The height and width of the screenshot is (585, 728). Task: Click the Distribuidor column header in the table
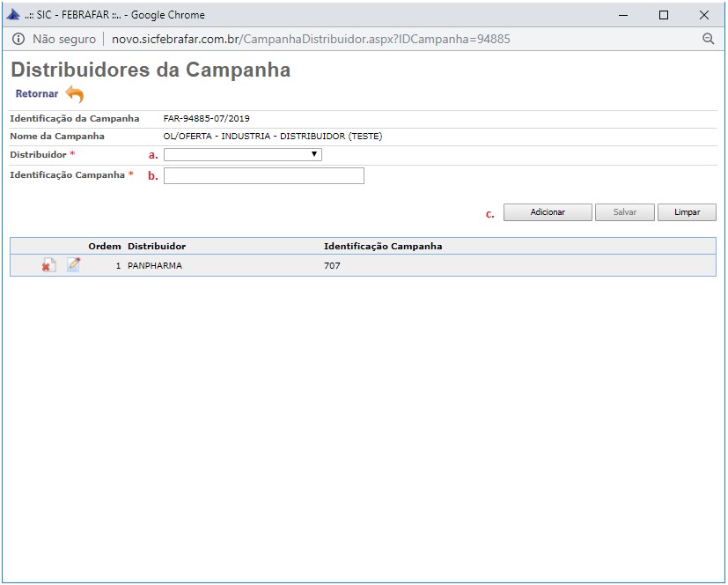pyautogui.click(x=156, y=246)
